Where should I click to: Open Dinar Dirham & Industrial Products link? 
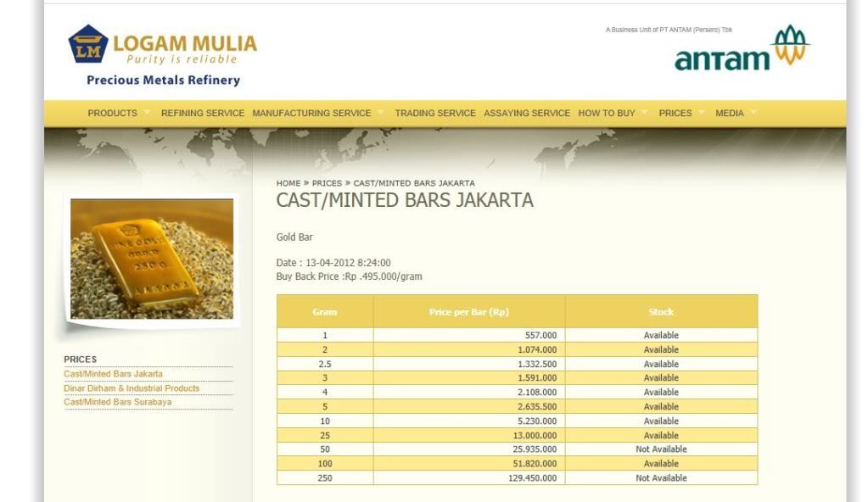coord(132,388)
